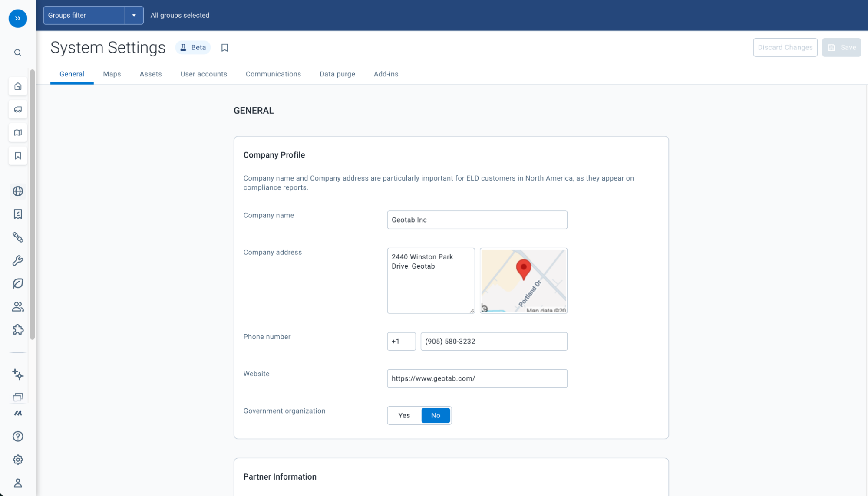Open the vehicles page via the truck icon
This screenshot has width=868, height=496.
(x=17, y=109)
